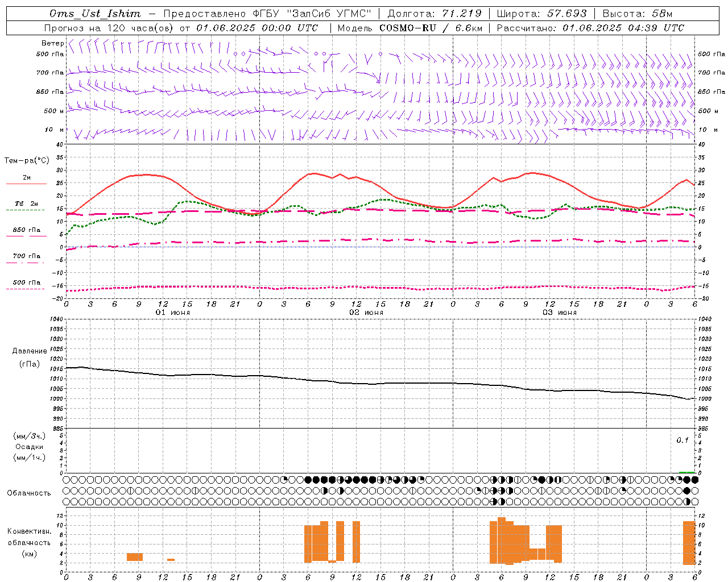Click the (км) convective height unit label
Image resolution: width=728 pixels, height=582 pixels.
(29, 554)
